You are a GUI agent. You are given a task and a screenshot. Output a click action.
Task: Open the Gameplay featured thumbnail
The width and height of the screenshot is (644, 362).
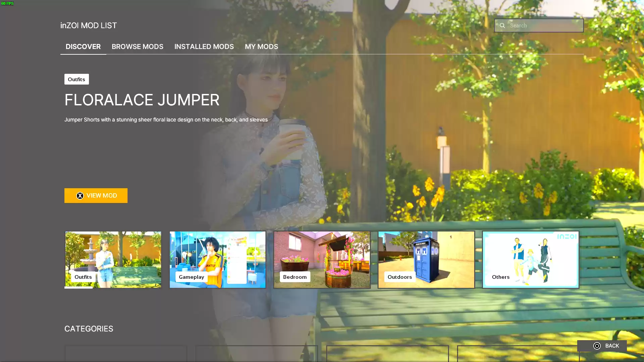[217, 259]
